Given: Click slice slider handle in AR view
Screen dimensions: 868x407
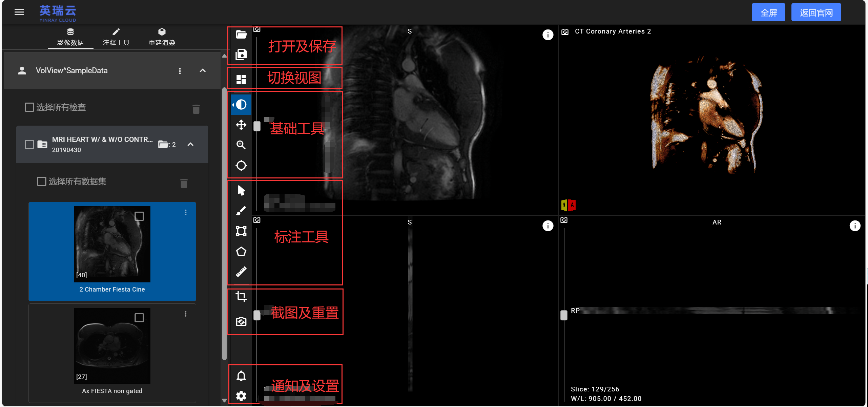Looking at the screenshot, I should click(564, 315).
